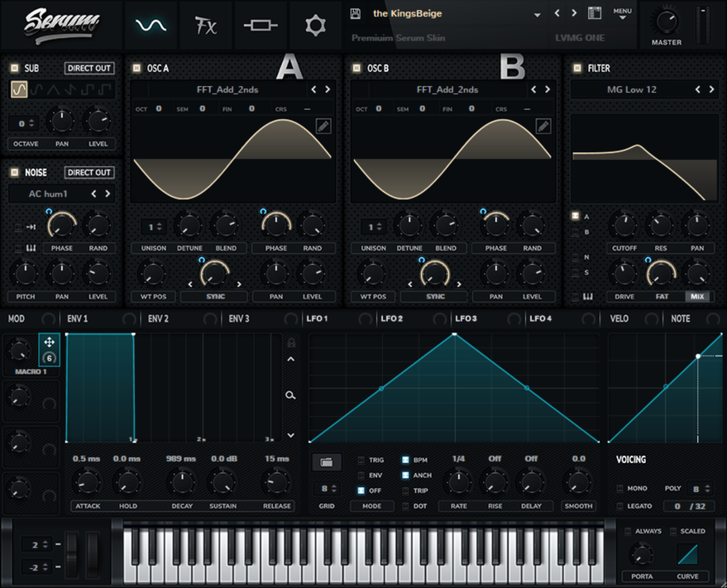Open OSC B SYNC warp mode menu
The height and width of the screenshot is (588, 727).
(x=435, y=296)
